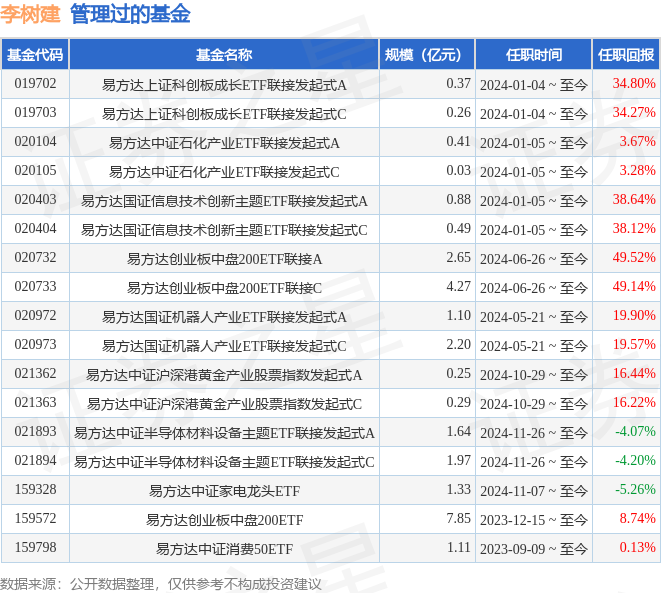
Task: Click fund name 易方达中证家电龙头ETF
Action: [224, 491]
